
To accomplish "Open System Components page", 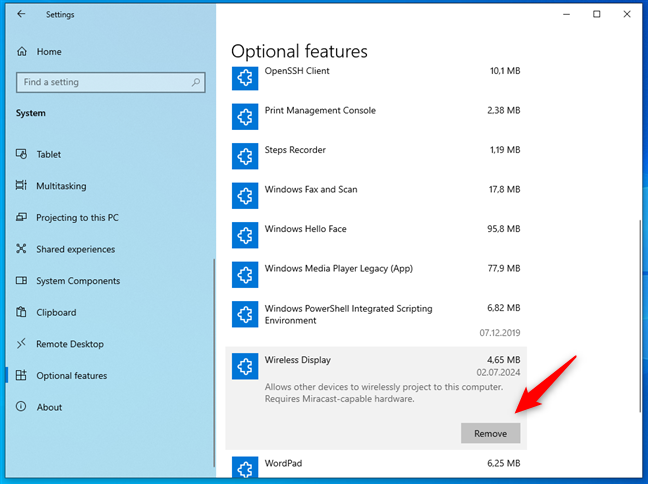I will point(78,281).
